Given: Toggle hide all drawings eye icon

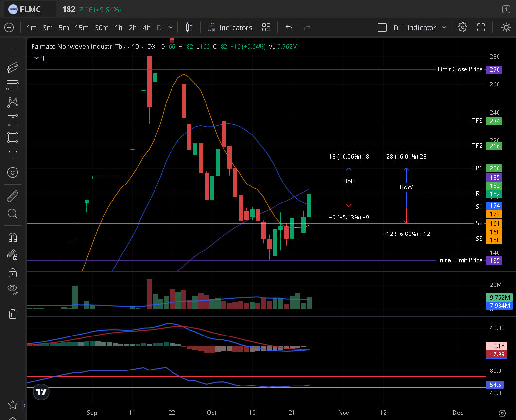Looking at the screenshot, I should 13,289.
